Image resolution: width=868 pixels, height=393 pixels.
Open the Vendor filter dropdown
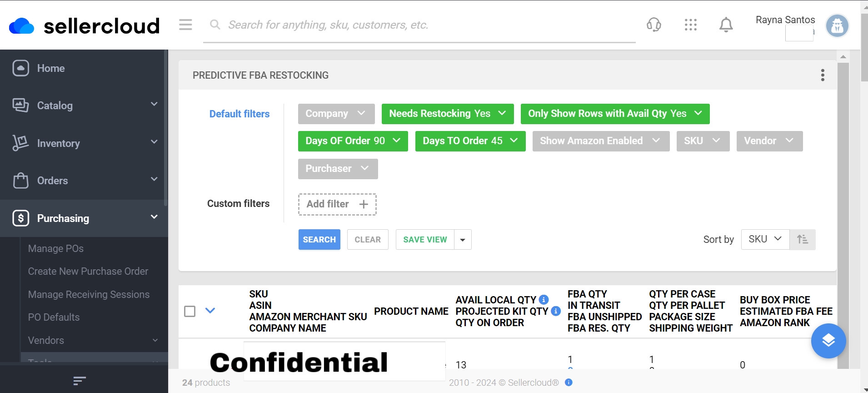(x=769, y=141)
